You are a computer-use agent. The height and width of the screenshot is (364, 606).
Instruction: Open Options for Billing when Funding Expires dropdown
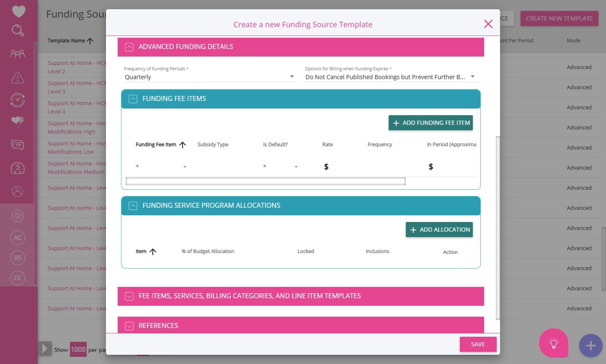point(390,77)
